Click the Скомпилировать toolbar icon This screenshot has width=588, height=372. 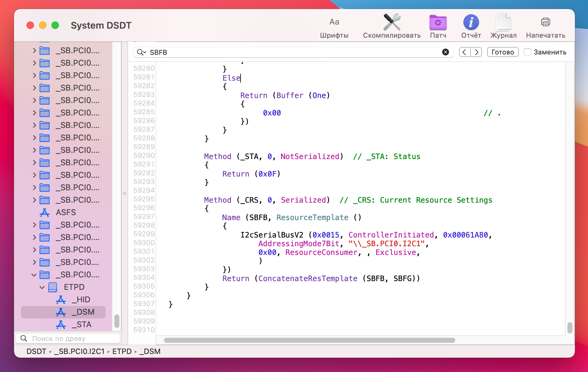(x=392, y=26)
